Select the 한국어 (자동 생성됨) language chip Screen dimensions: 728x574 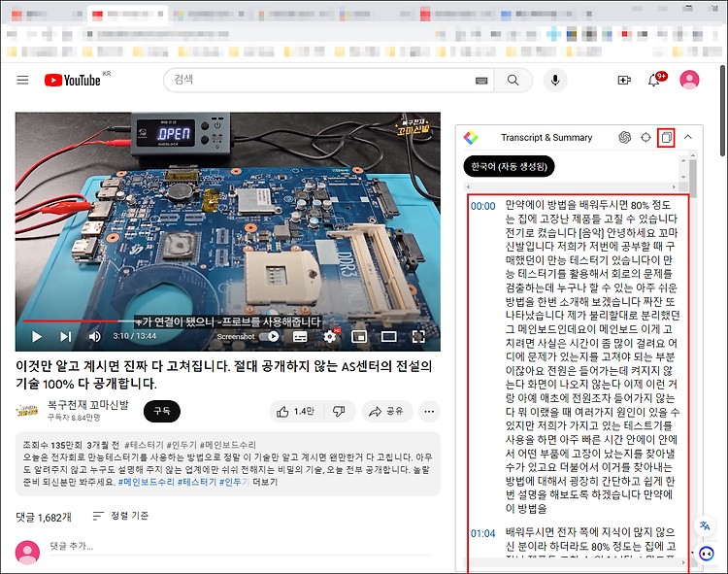click(509, 166)
